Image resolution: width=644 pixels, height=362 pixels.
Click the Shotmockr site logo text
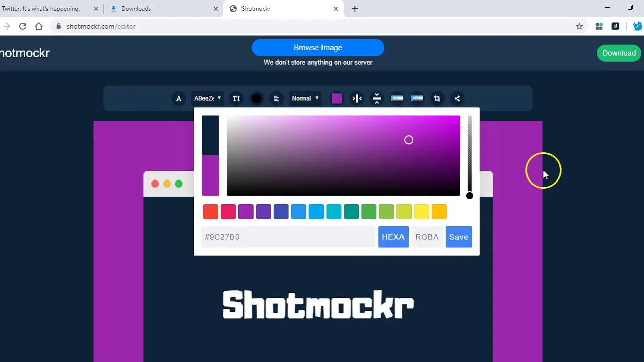[25, 53]
